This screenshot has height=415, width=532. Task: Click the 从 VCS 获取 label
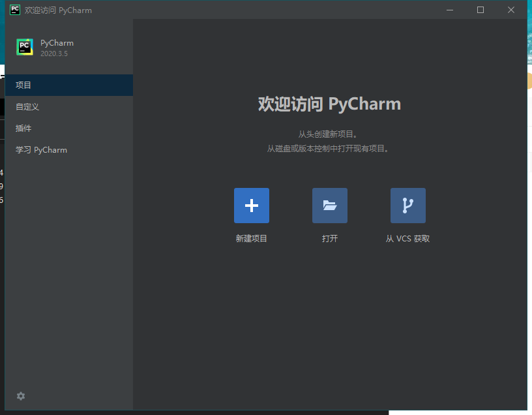[408, 239]
